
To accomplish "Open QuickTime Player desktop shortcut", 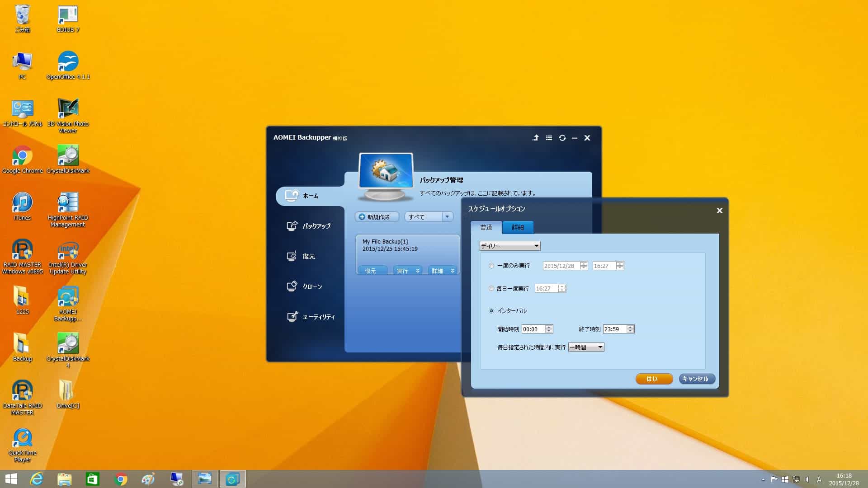I will point(23,445).
